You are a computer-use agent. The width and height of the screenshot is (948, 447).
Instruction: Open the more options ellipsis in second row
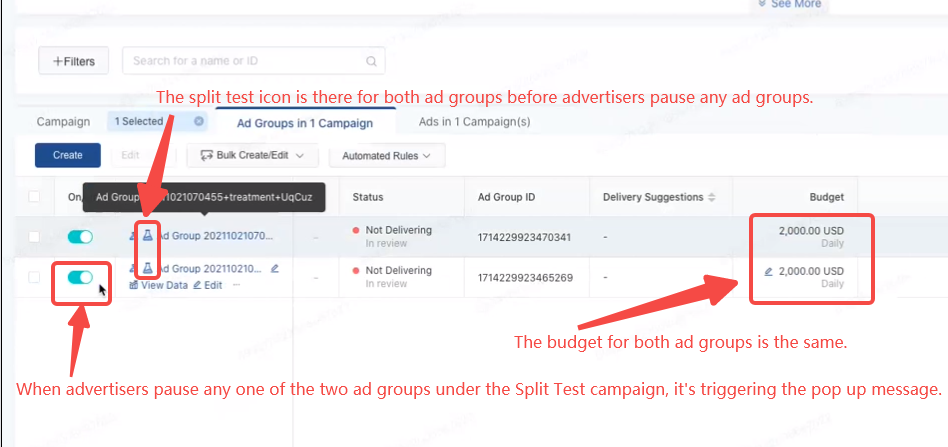coord(236,285)
